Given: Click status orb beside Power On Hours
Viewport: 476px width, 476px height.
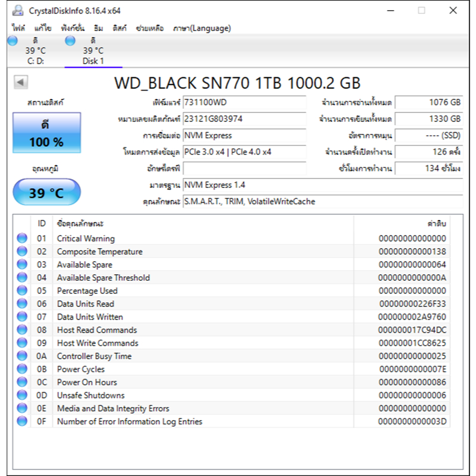Looking at the screenshot, I should click(22, 383).
